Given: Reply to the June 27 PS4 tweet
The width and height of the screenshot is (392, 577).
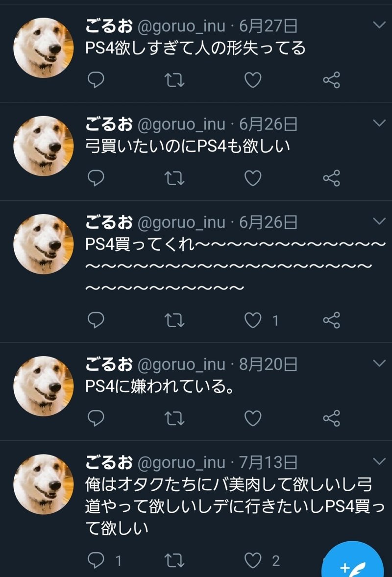Looking at the screenshot, I should pyautogui.click(x=96, y=80).
